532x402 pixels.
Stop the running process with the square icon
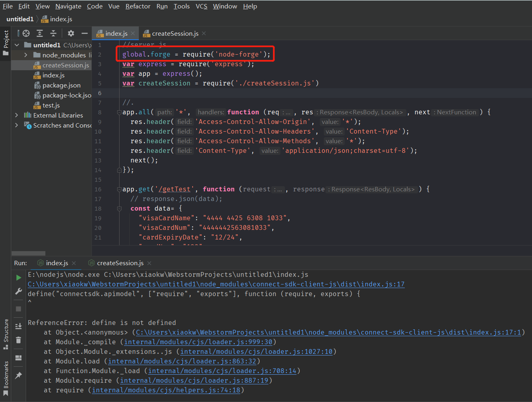(18, 307)
